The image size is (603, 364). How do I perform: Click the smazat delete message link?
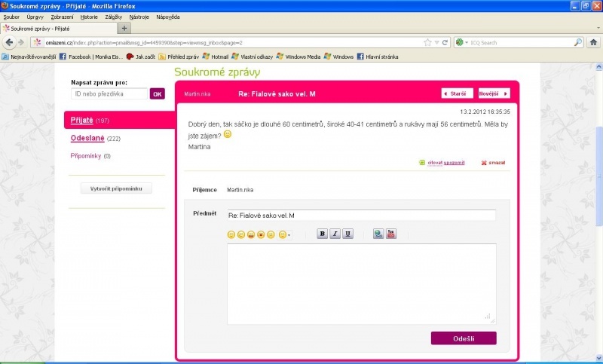[x=496, y=162]
